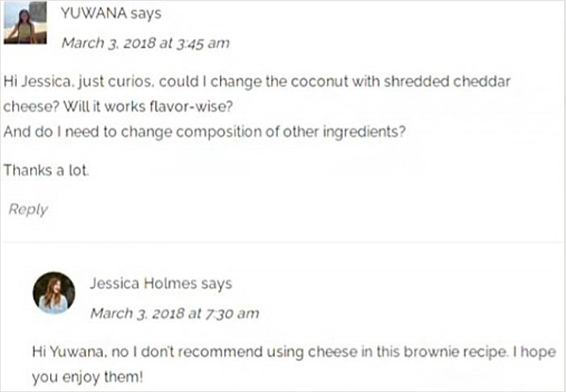Click the 'Will it works flavor-wise?' sentence
Image resolution: width=566 pixels, height=392 pixels.
[x=148, y=107]
